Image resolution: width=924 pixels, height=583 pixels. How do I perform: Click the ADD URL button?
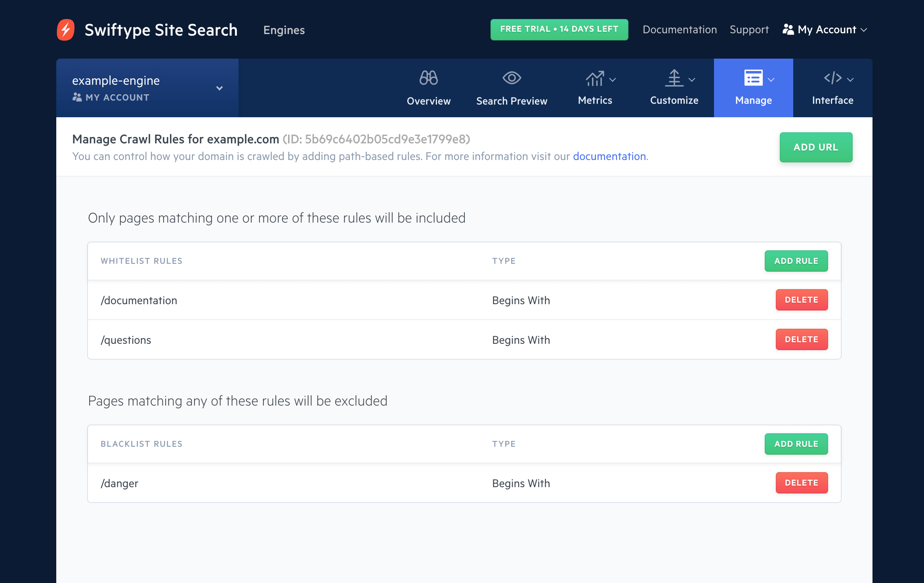click(816, 147)
